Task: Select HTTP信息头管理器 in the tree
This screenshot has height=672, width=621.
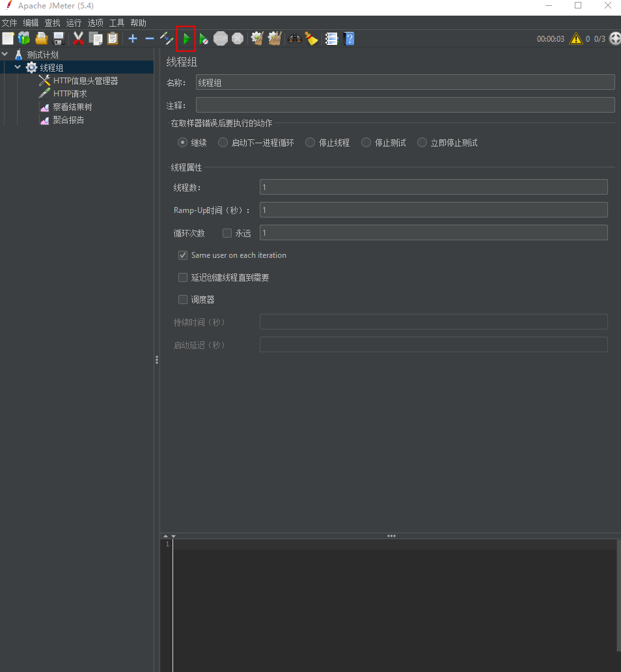Action: (85, 81)
